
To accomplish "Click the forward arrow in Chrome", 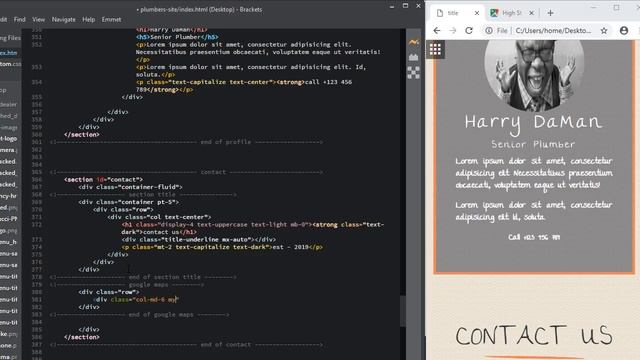I will click(453, 31).
